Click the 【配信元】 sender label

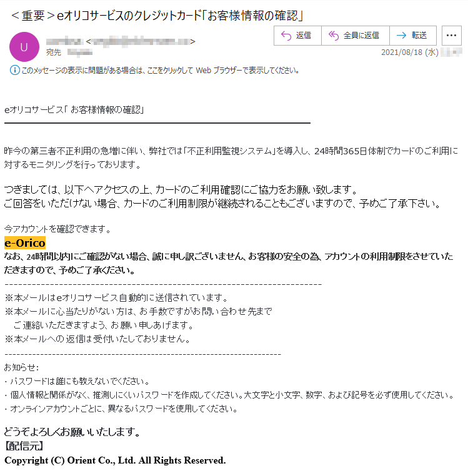coord(24,446)
